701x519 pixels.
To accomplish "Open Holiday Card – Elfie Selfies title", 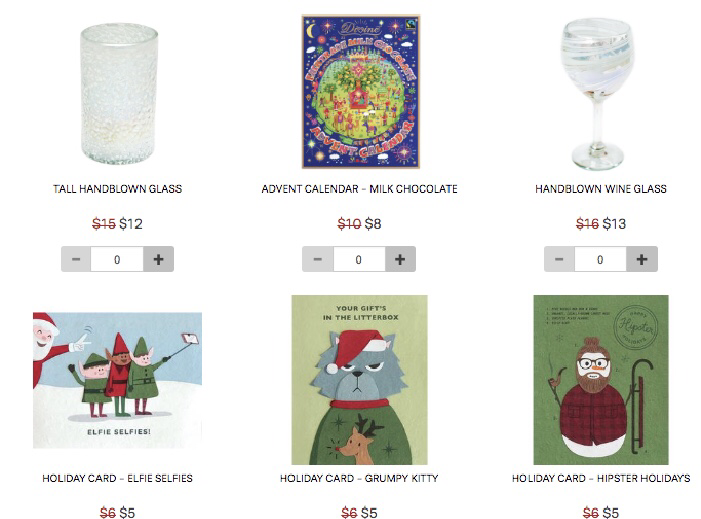I will point(118,478).
